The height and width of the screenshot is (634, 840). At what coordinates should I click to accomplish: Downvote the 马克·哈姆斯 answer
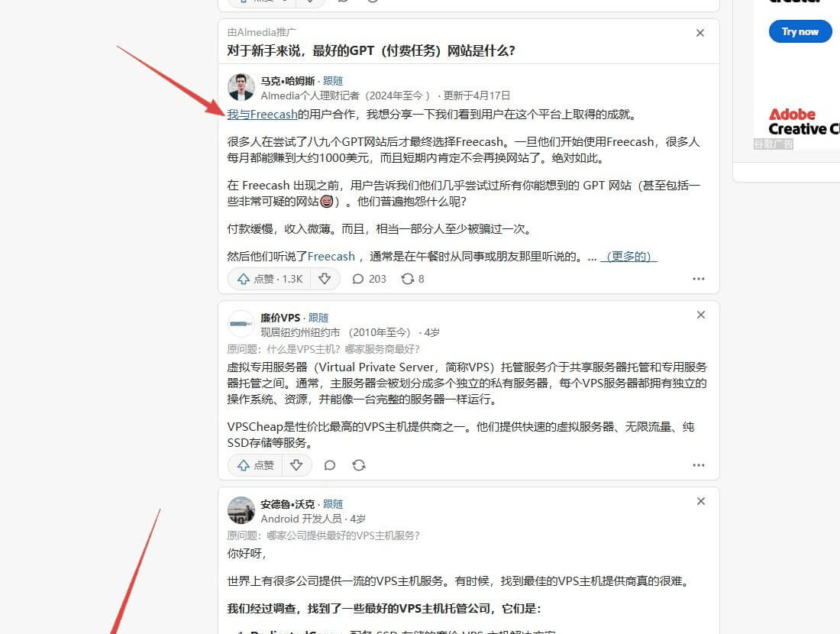pyautogui.click(x=325, y=279)
